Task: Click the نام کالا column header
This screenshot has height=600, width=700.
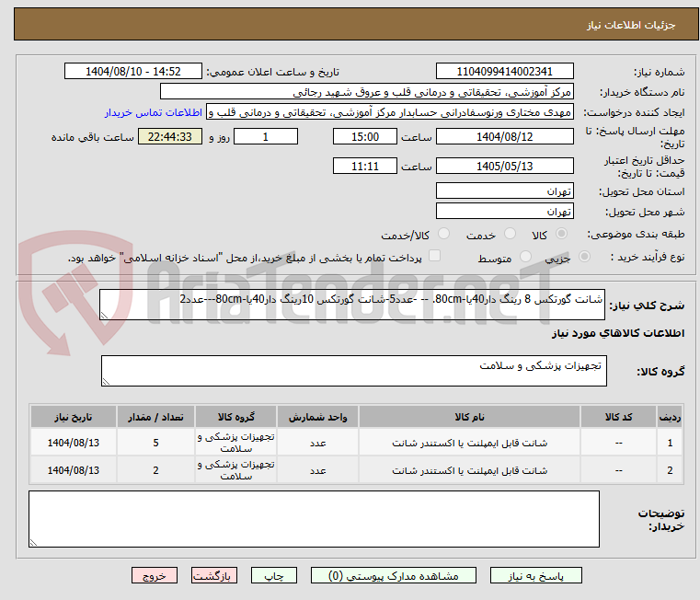Action: pyautogui.click(x=469, y=417)
